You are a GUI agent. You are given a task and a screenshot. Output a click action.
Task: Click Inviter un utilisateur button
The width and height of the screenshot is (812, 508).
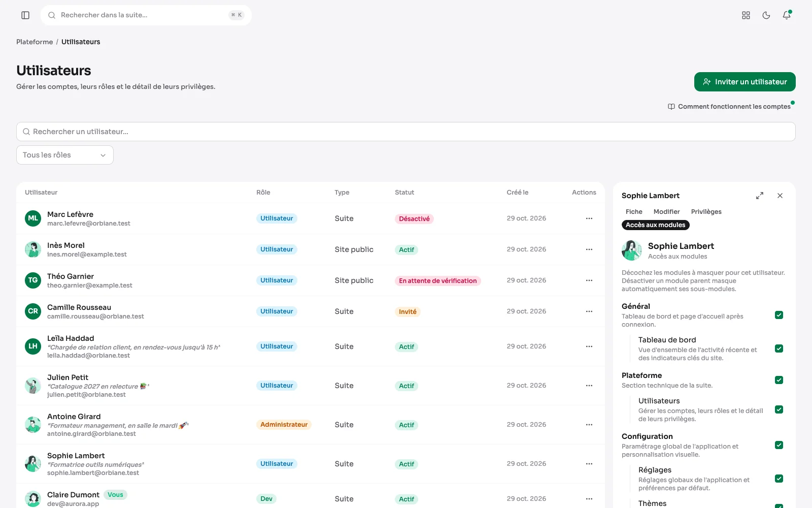pyautogui.click(x=745, y=82)
